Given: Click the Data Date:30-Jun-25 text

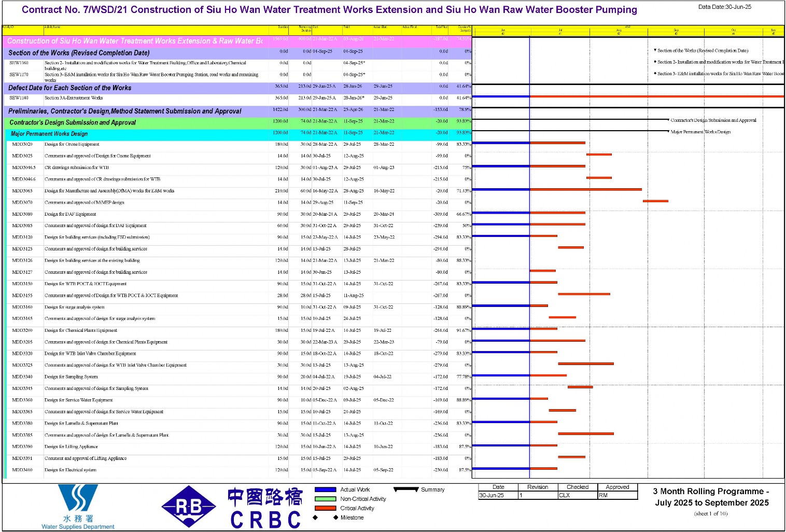Looking at the screenshot, I should click(x=724, y=7).
